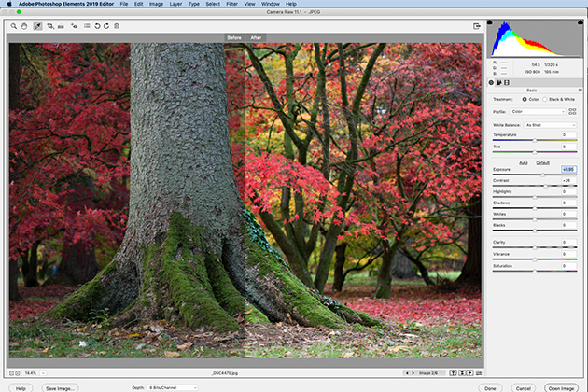The width and height of the screenshot is (588, 392).
Task: Open the Help menu in menu bar
Action: click(x=291, y=4)
